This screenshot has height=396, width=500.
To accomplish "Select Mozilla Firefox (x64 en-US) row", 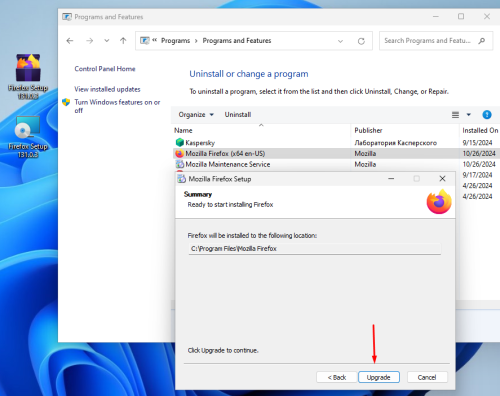I will (x=336, y=153).
